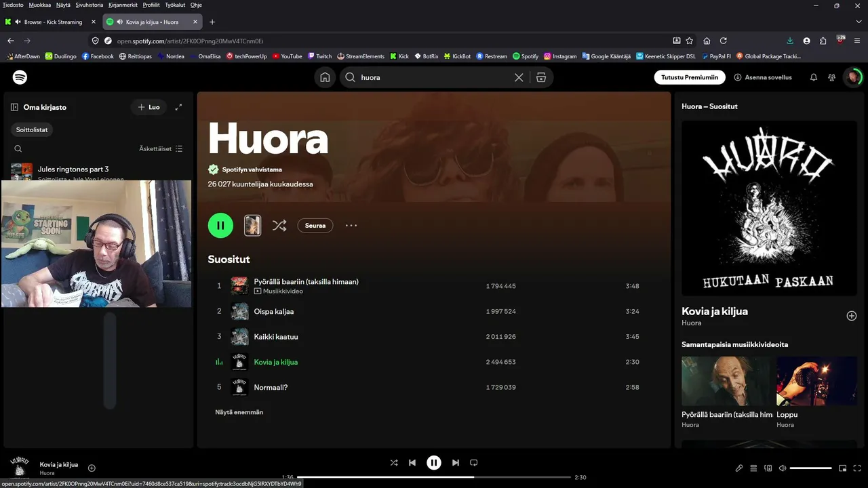
Task: Collapse the Oma kirjasto library sidebar icon
Action: click(14, 107)
